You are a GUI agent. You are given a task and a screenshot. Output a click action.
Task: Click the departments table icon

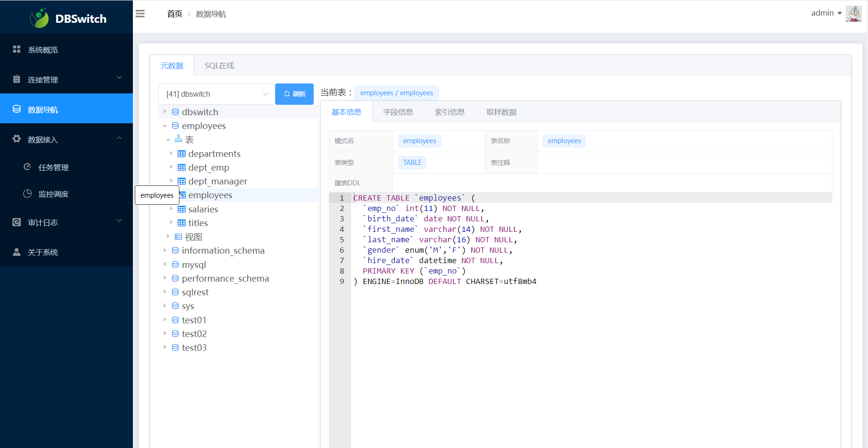point(181,154)
